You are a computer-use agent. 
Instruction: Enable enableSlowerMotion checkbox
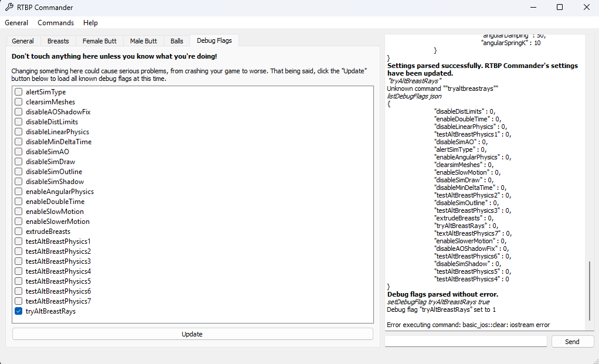[x=18, y=221]
